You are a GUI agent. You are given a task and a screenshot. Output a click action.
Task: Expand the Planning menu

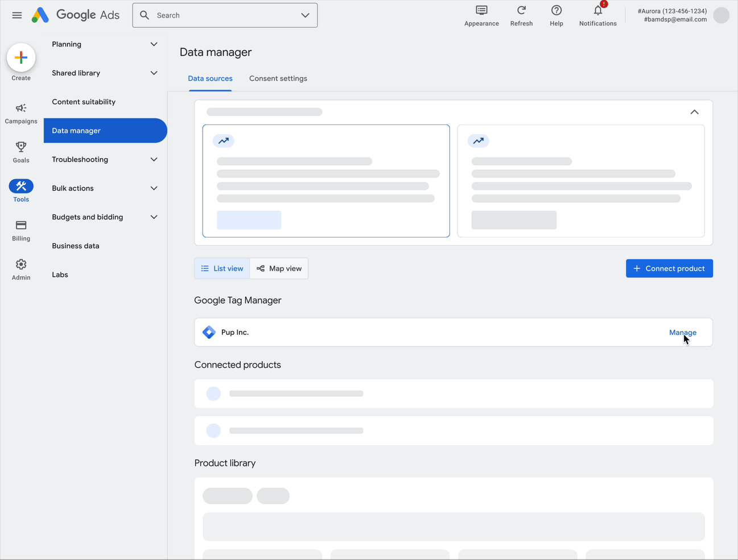pyautogui.click(x=105, y=44)
